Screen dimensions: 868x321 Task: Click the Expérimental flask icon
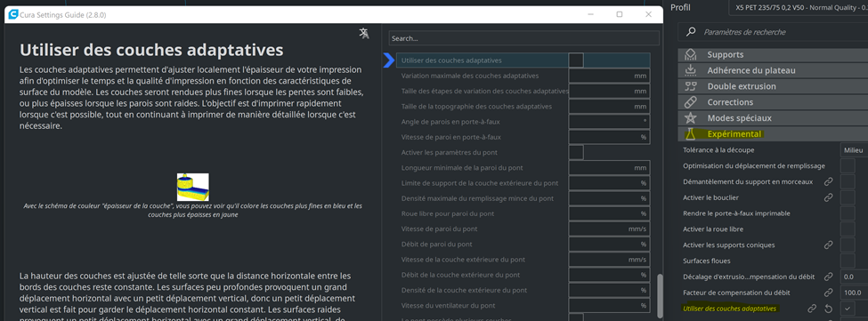(x=690, y=133)
